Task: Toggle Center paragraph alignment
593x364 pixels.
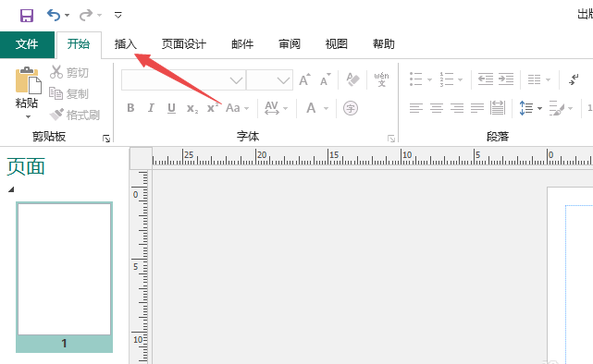Action: point(437,108)
